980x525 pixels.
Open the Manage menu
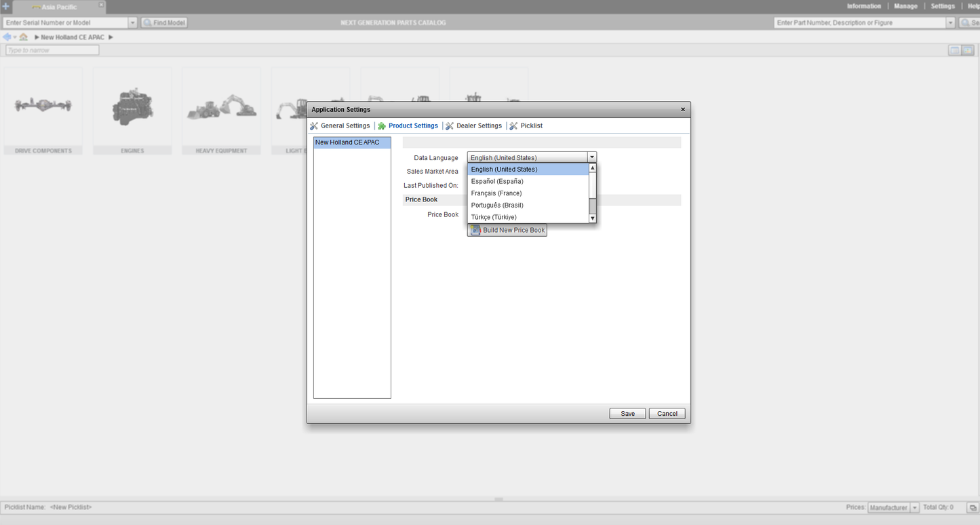tap(905, 6)
